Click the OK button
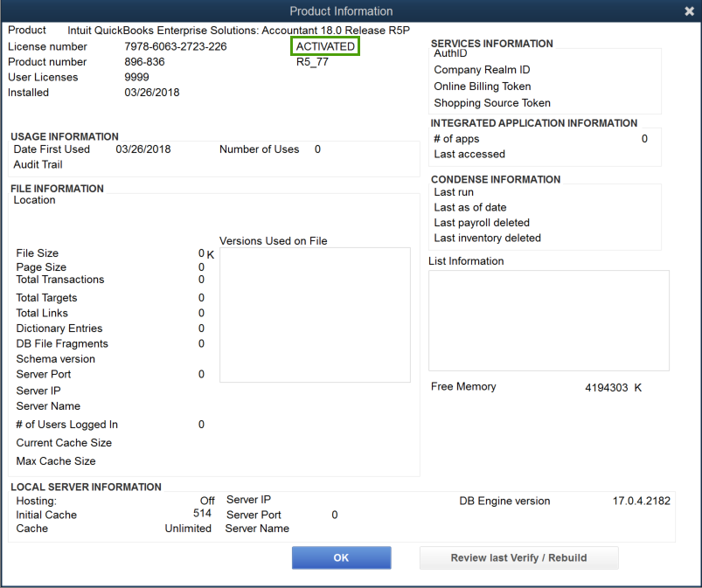The height and width of the screenshot is (588, 702). (x=341, y=557)
